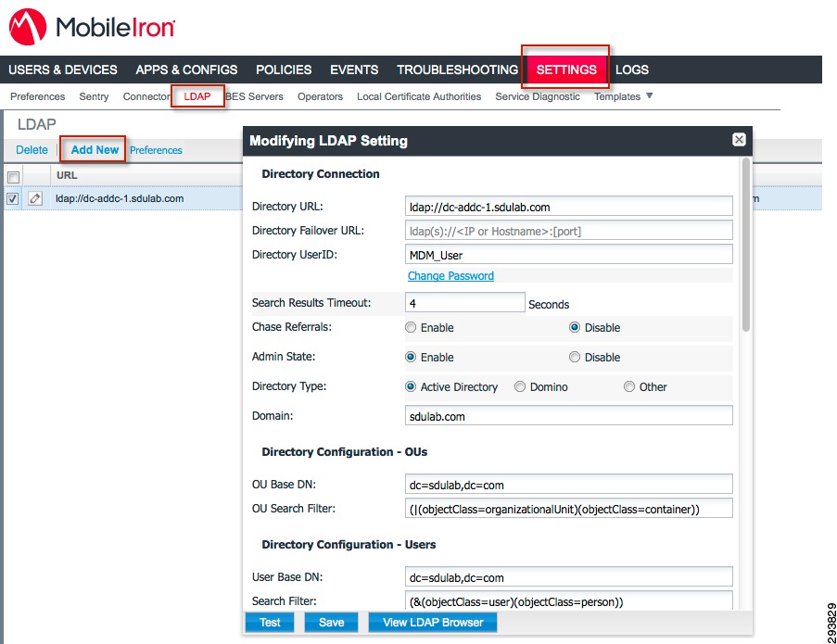This screenshot has height=644, width=837.
Task: Click the Delete link in LDAP toolbar
Action: (32, 150)
